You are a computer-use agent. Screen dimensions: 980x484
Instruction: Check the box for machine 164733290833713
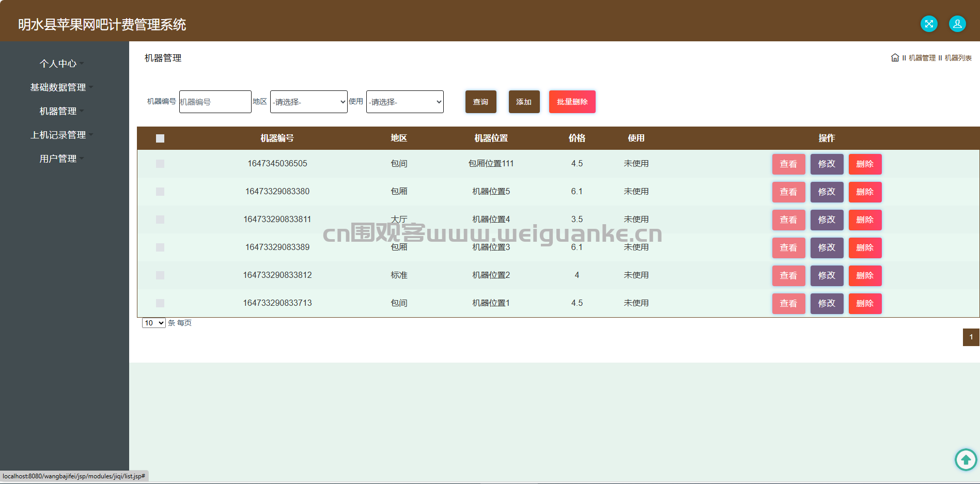[160, 303]
